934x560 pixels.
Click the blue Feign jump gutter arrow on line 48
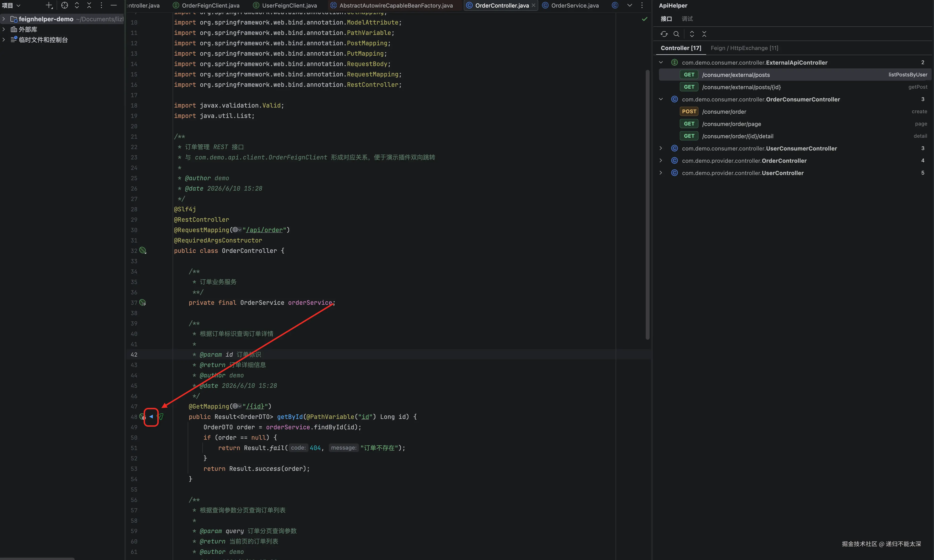(x=151, y=417)
